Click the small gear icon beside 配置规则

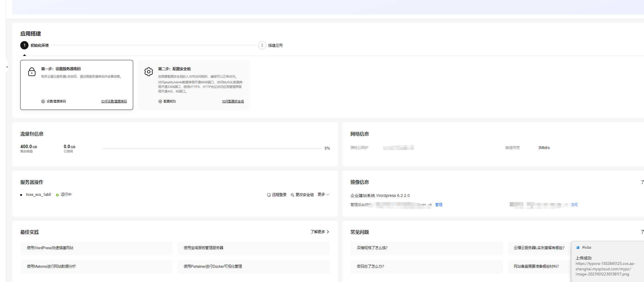[160, 101]
